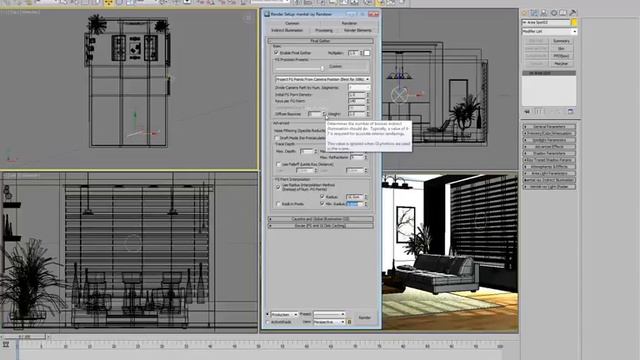
Task: Expand Caustics and Global Illumination rollout
Action: coord(320,219)
